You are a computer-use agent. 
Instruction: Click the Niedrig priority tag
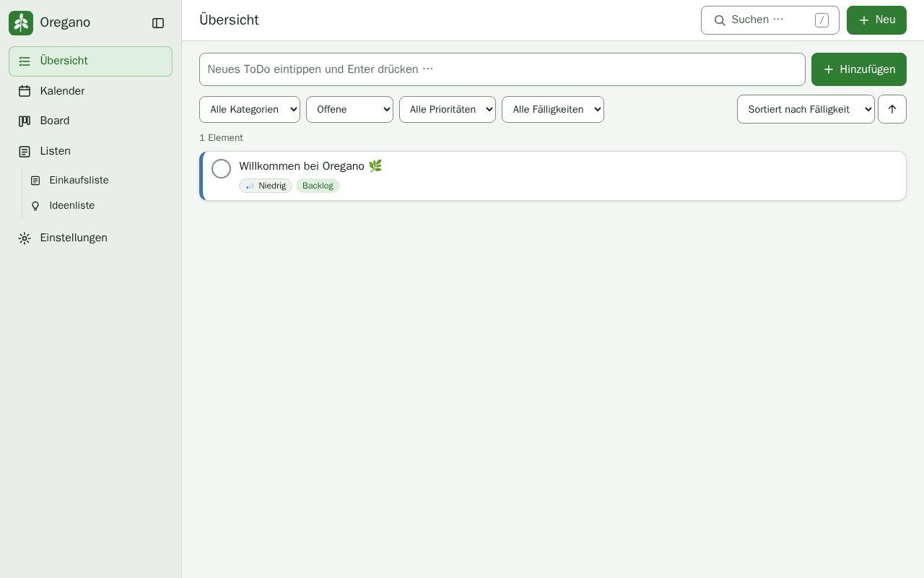click(x=266, y=186)
